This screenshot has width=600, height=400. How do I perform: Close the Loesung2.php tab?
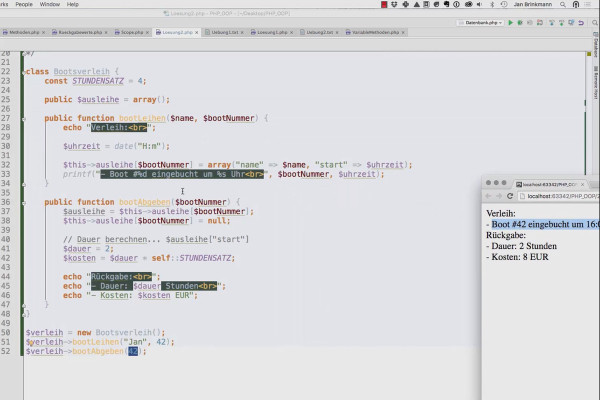tap(197, 33)
